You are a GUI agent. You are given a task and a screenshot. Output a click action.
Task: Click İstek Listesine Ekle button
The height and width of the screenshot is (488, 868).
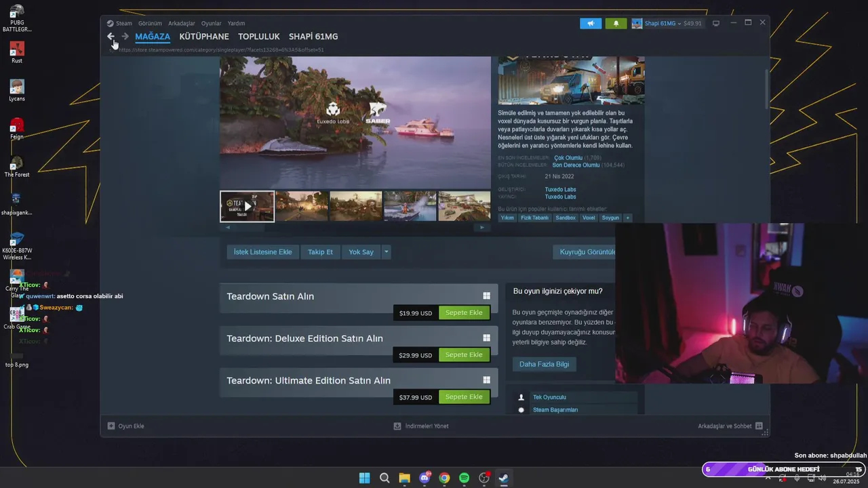click(263, 251)
